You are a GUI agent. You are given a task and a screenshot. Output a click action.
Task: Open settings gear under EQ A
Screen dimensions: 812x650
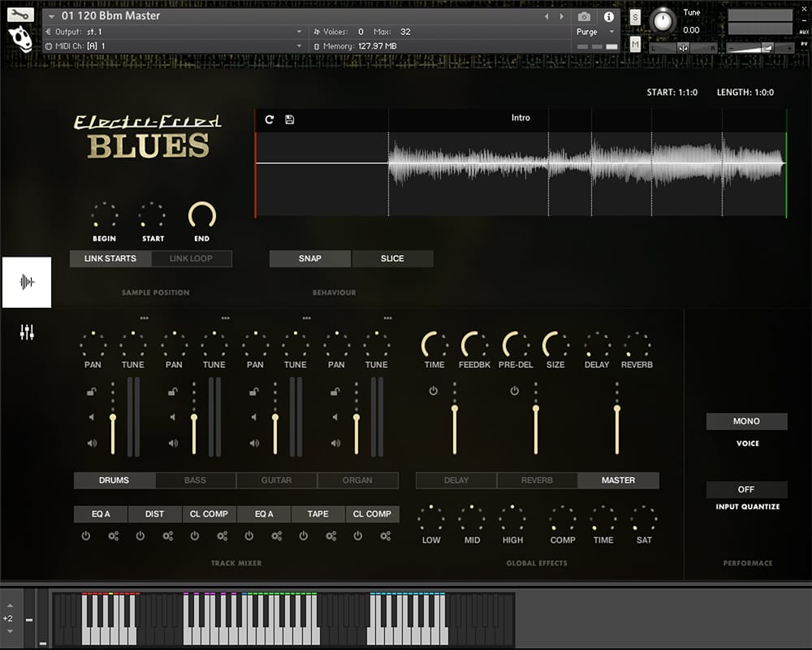[x=114, y=536]
